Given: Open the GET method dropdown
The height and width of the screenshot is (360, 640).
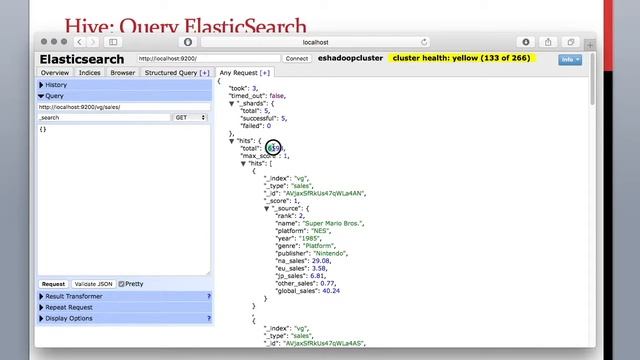Looking at the screenshot, I should pos(190,118).
